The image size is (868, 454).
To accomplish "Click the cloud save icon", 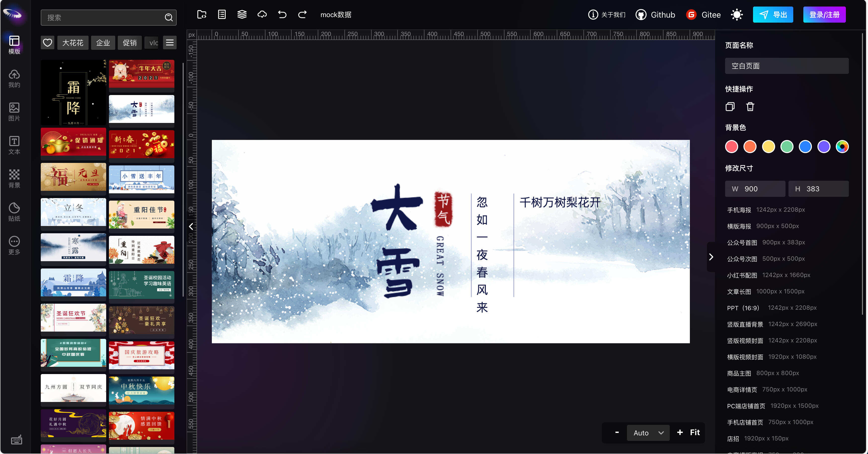I will 262,15.
